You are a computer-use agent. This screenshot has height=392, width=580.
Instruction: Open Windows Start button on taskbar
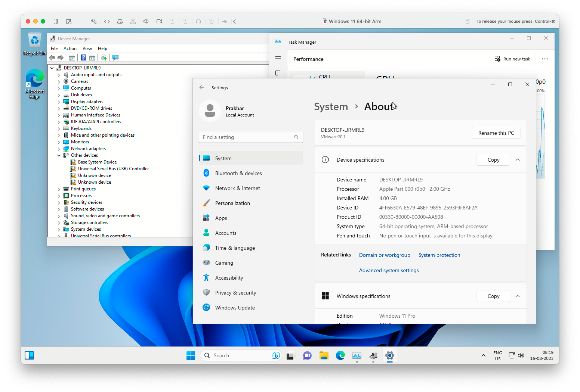[x=191, y=355]
